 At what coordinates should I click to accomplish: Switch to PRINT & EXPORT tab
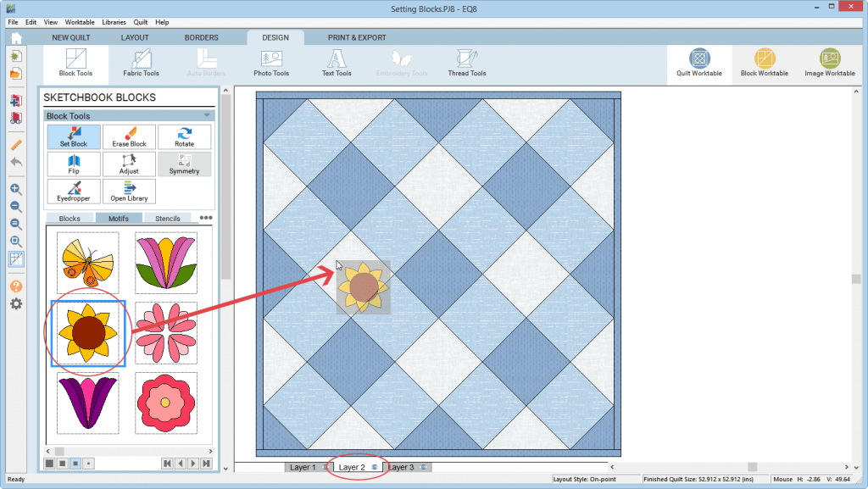click(x=357, y=37)
